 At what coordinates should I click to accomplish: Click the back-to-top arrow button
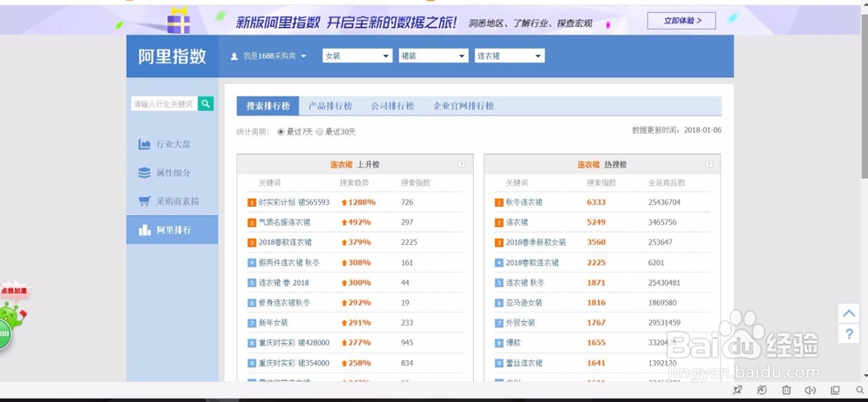pyautogui.click(x=849, y=313)
